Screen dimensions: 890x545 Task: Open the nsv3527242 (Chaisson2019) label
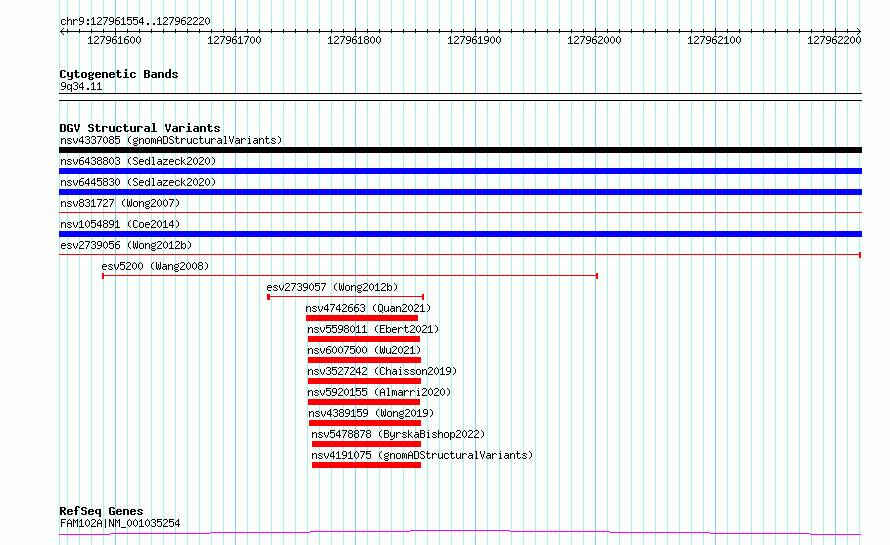(x=382, y=371)
